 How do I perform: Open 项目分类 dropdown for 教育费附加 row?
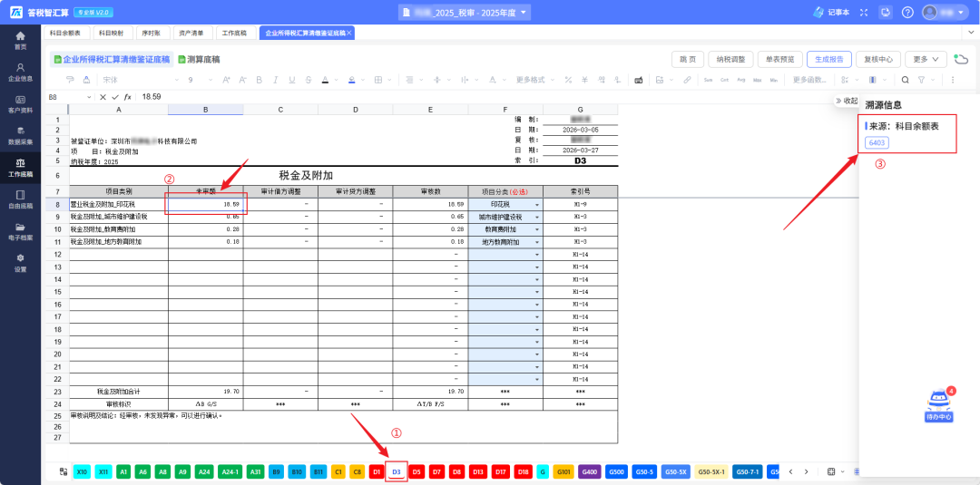(x=537, y=229)
